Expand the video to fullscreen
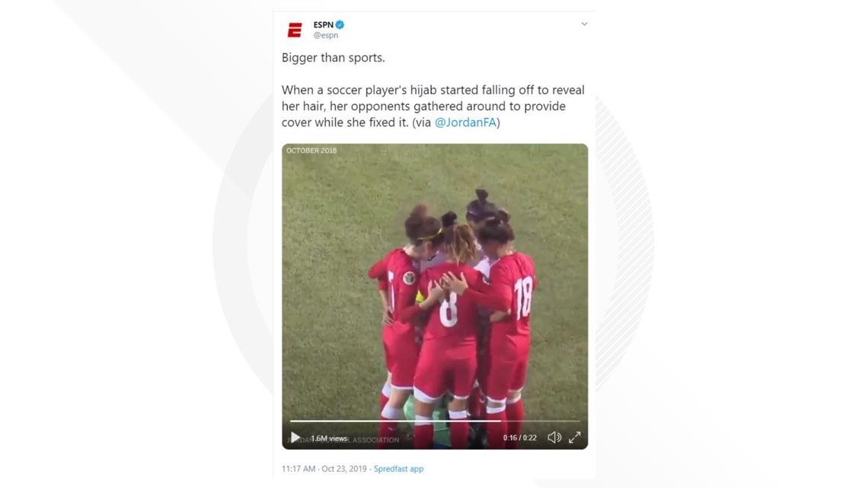The height and width of the screenshot is (488, 868). tap(575, 438)
